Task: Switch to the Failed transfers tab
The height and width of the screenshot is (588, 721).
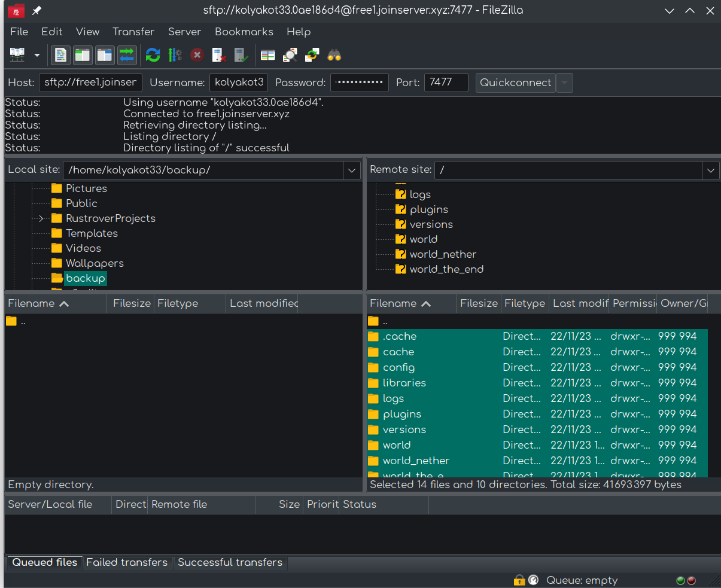Action: (127, 562)
